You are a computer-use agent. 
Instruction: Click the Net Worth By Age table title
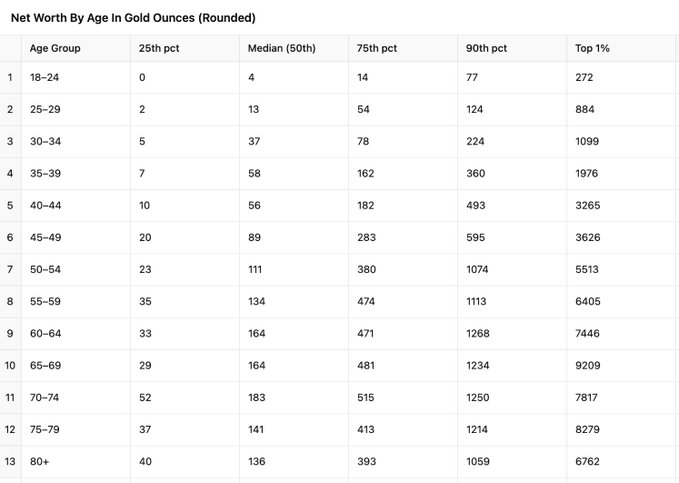133,18
